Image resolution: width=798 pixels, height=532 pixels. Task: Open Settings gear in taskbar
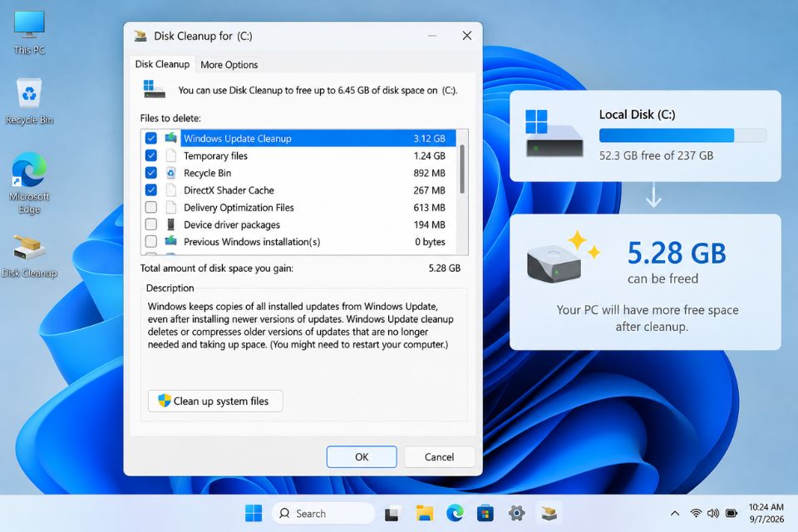point(516,513)
